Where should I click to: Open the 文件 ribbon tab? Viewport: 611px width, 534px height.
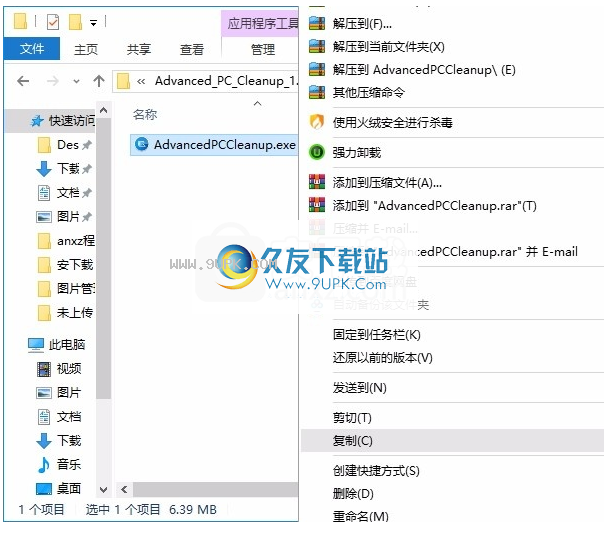tap(32, 49)
